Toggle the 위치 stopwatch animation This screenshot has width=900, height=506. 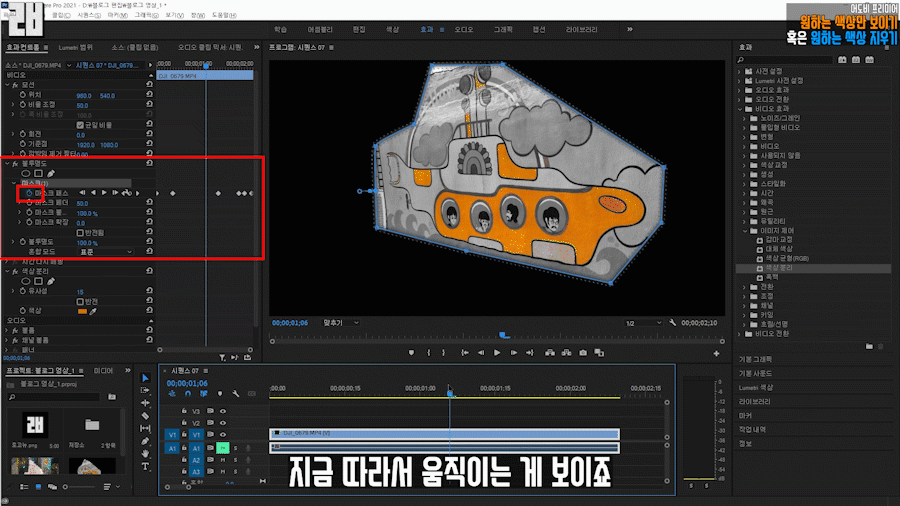coord(22,95)
